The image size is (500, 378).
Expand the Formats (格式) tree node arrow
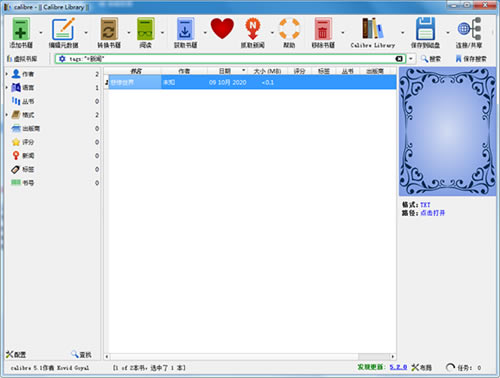(7, 115)
